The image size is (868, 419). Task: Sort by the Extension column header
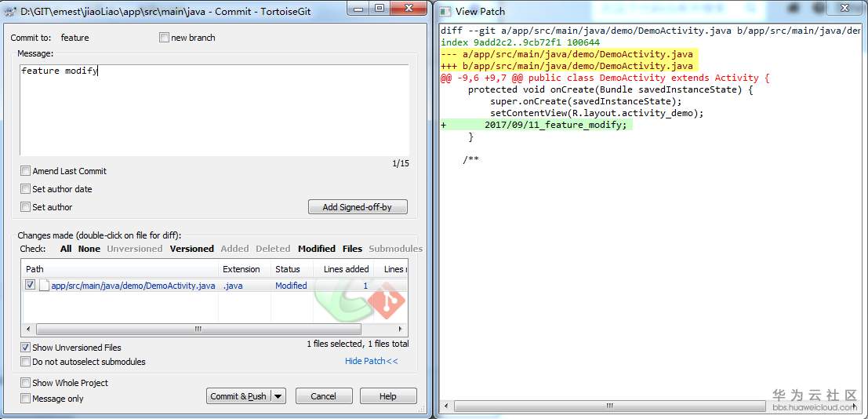pos(245,269)
